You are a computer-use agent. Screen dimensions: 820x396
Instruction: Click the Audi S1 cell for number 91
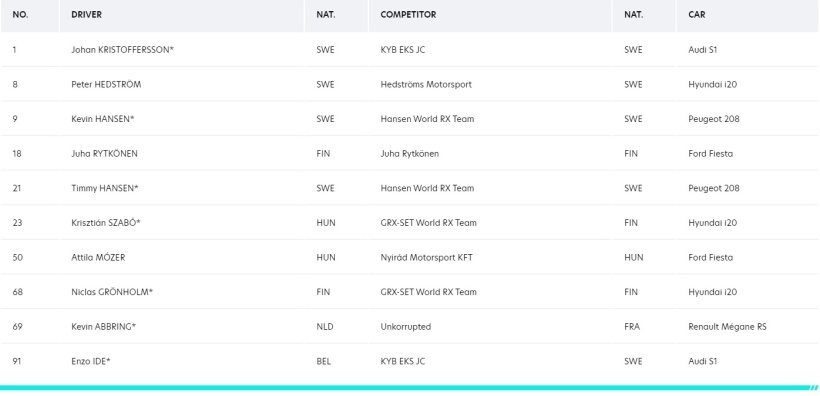tap(703, 361)
